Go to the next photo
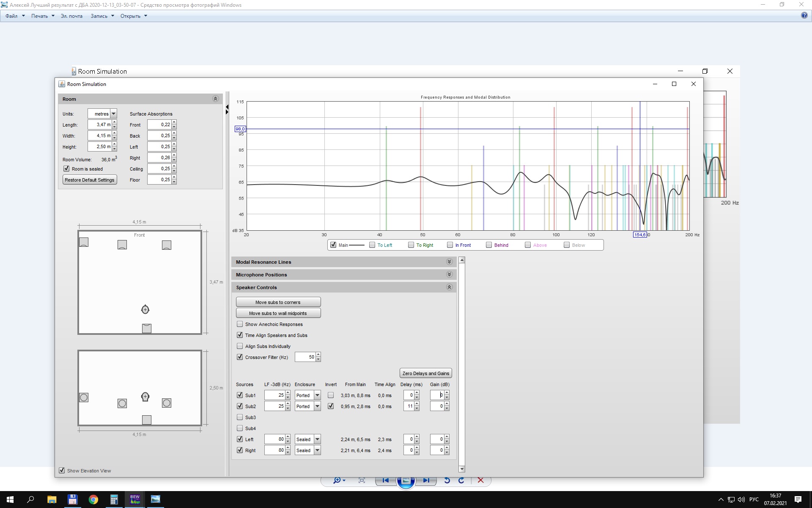Image resolution: width=812 pixels, height=508 pixels. pyautogui.click(x=426, y=480)
